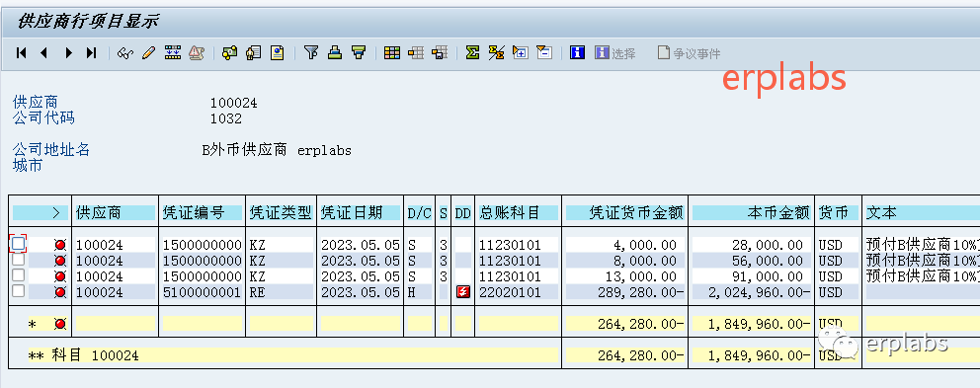Click the red status light of the 4,000.00 row
The width and height of the screenshot is (980, 388).
point(60,245)
